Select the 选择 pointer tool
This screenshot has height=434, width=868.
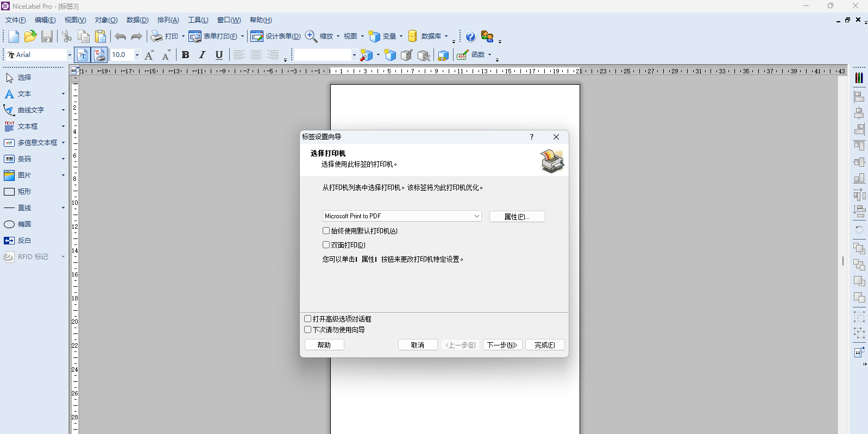[19, 78]
